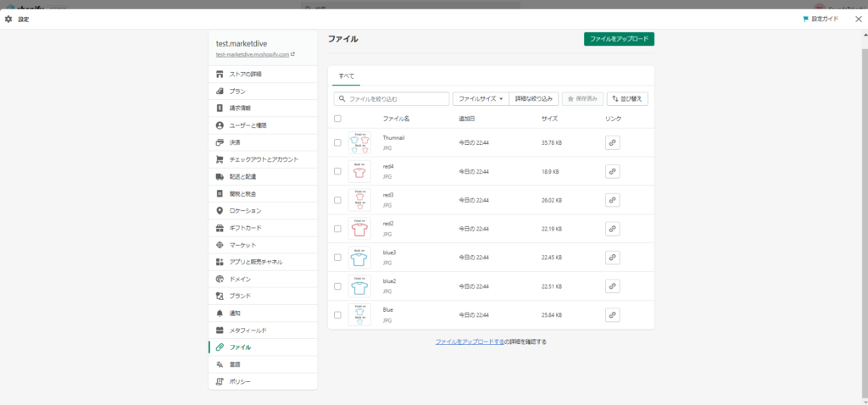Click the ファイルをアップロード green button
This screenshot has height=405, width=868.
pos(619,39)
